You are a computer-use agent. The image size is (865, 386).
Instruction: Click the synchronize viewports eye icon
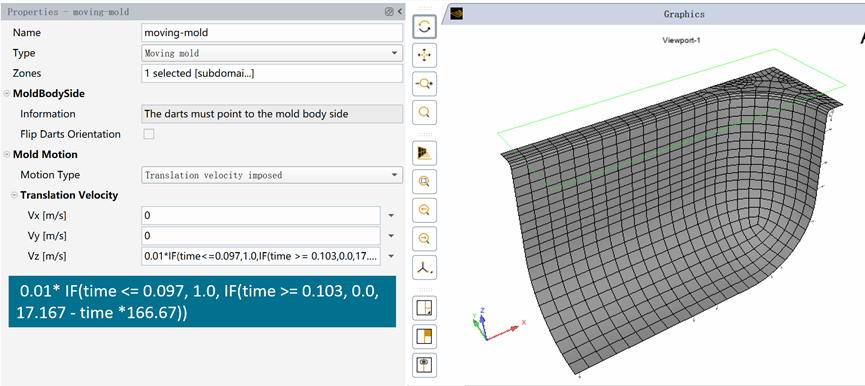[x=424, y=366]
